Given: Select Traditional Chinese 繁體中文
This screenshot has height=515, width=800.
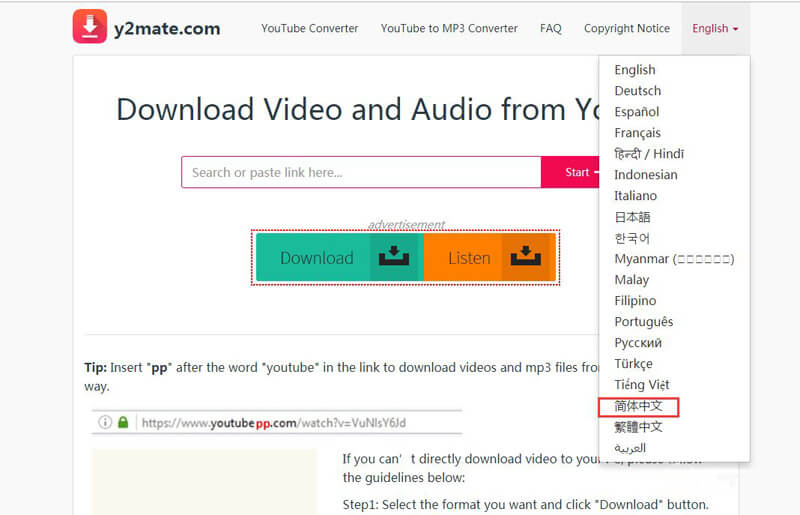Looking at the screenshot, I should (638, 427).
